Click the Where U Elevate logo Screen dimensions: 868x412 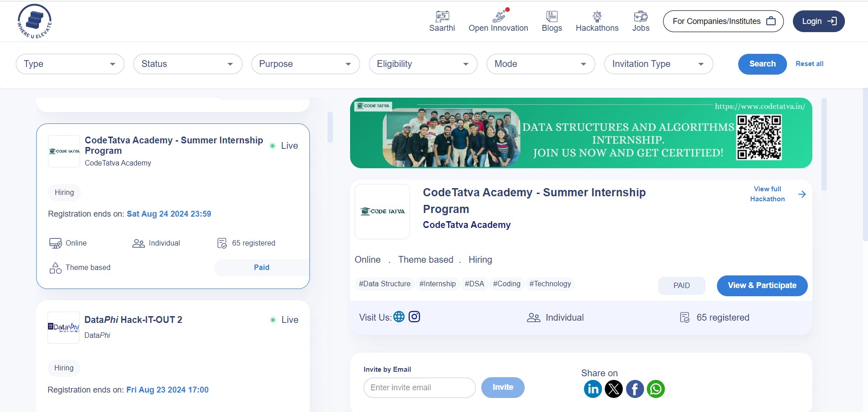[x=34, y=21]
